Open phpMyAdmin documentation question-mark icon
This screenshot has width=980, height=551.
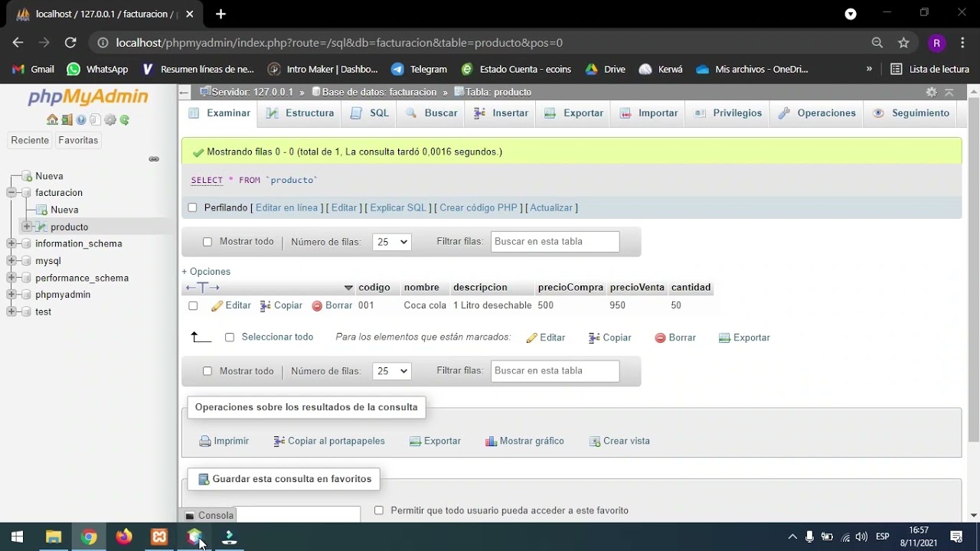(x=81, y=119)
